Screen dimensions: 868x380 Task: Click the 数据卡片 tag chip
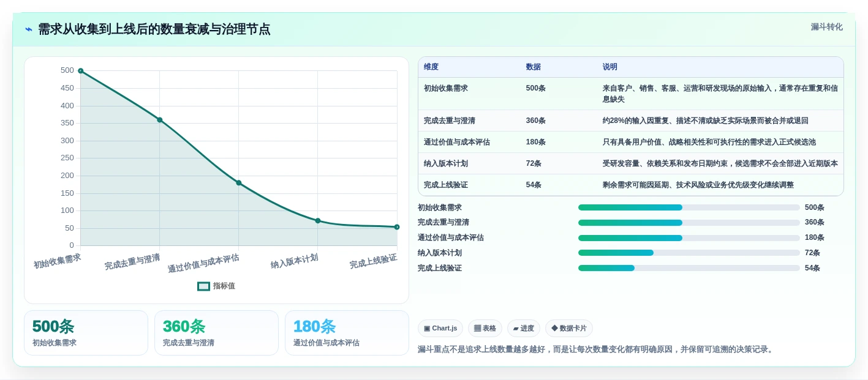pos(569,329)
